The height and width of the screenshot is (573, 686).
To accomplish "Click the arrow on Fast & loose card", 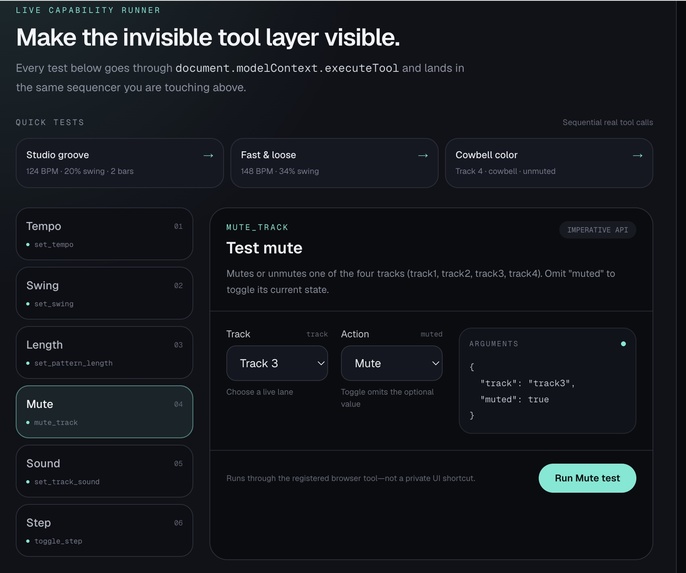I will pyautogui.click(x=423, y=155).
